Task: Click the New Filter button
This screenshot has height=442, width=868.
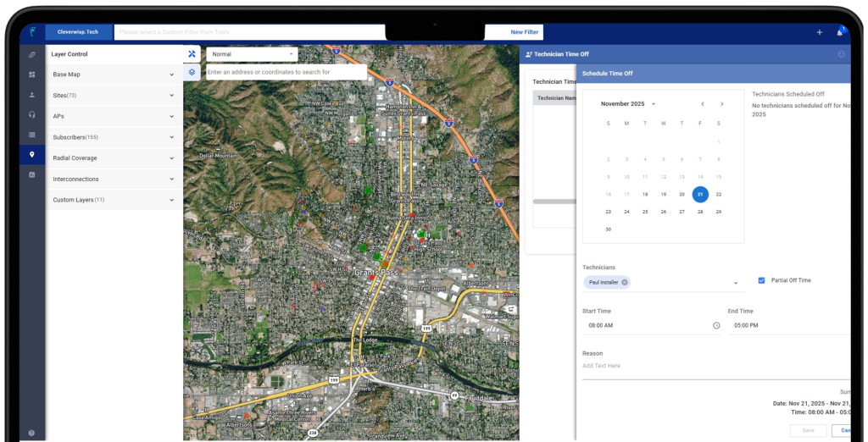Action: (524, 32)
